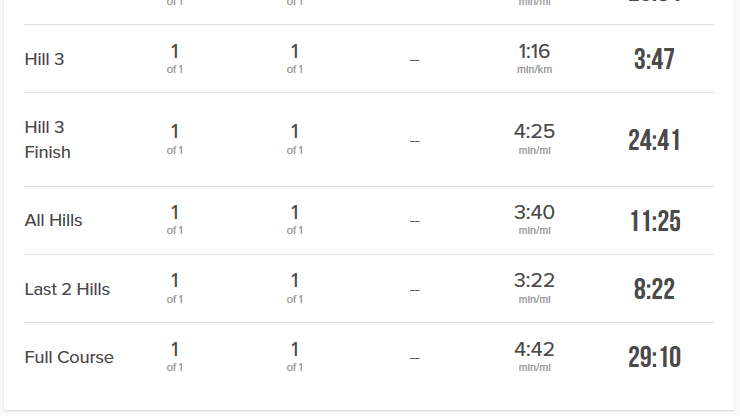Click the 3:22 min/mi pace value
The height and width of the screenshot is (416, 740).
point(534,288)
